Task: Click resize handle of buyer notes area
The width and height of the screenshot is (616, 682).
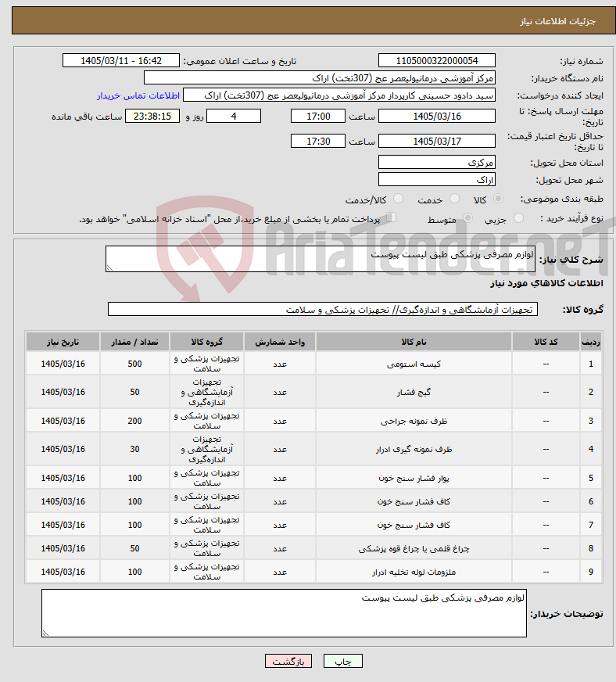Action: 45,634
